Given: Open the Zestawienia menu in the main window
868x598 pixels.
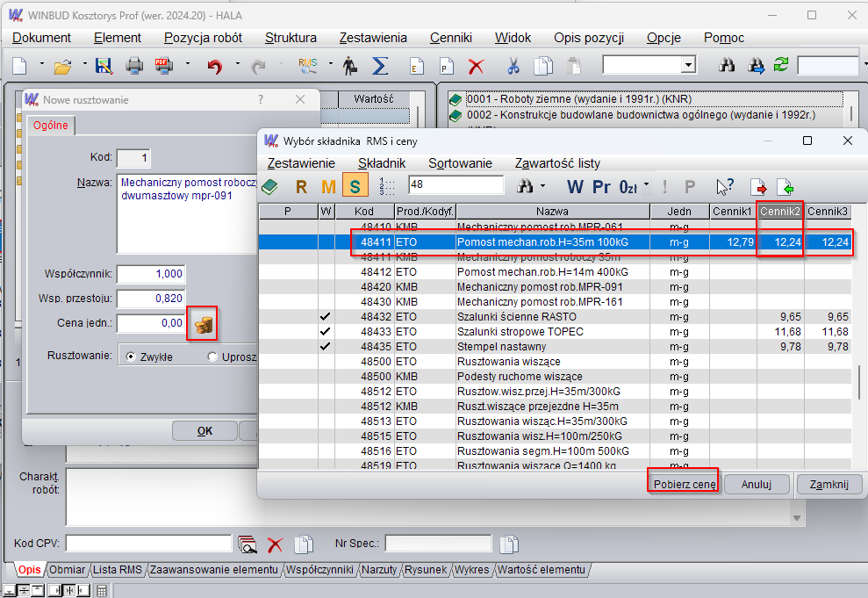Looking at the screenshot, I should 373,38.
